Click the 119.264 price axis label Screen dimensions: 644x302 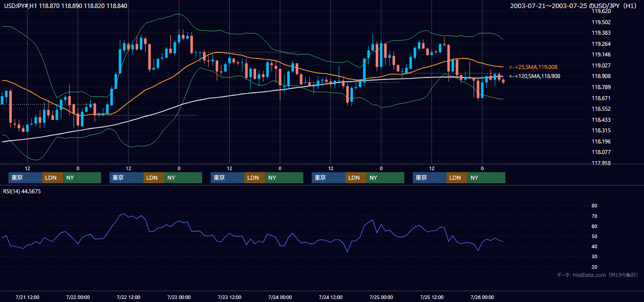(x=601, y=44)
